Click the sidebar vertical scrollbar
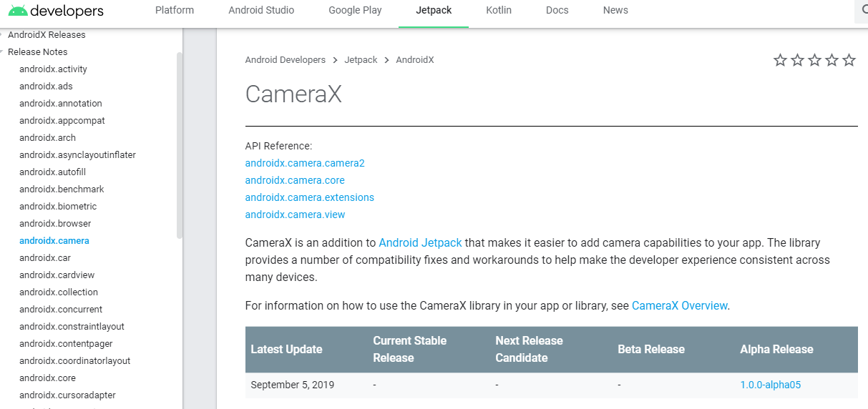The width and height of the screenshot is (868, 409). click(179, 143)
